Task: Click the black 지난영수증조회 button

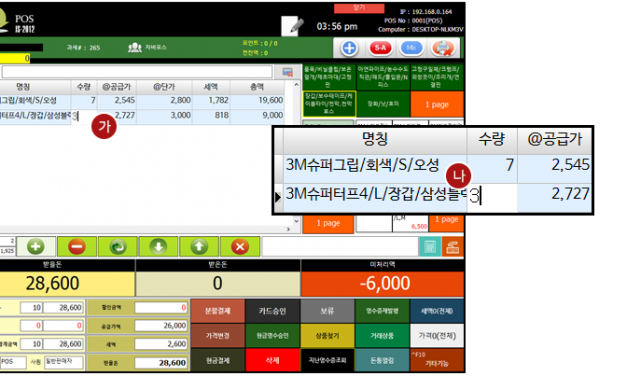Action: click(327, 360)
